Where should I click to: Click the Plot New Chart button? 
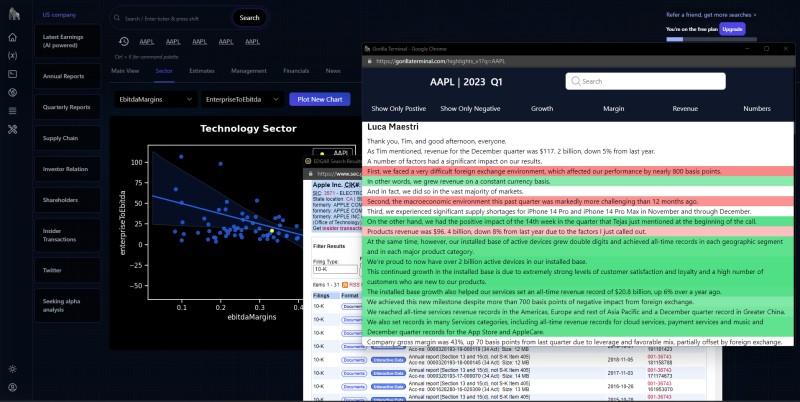[x=320, y=99]
